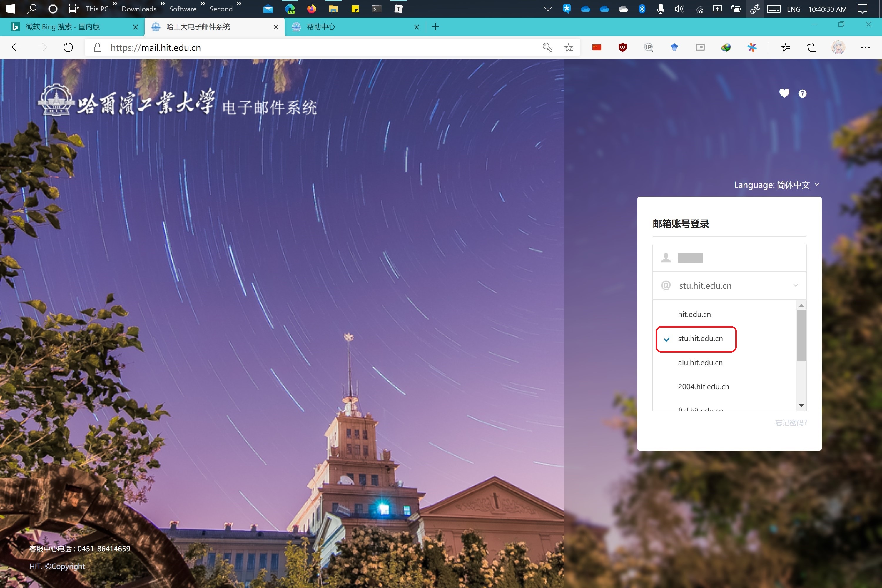This screenshot has width=882, height=588.
Task: Close the 微软 Bing 搜索 tab
Action: pyautogui.click(x=135, y=27)
